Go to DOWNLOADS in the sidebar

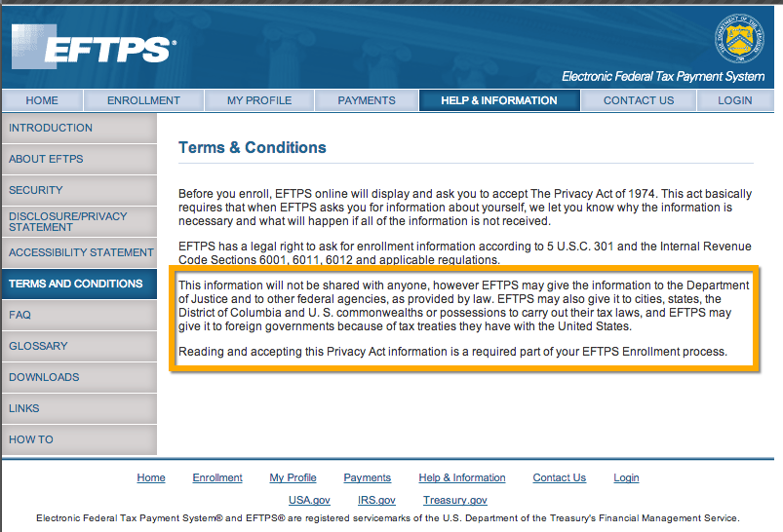79,377
